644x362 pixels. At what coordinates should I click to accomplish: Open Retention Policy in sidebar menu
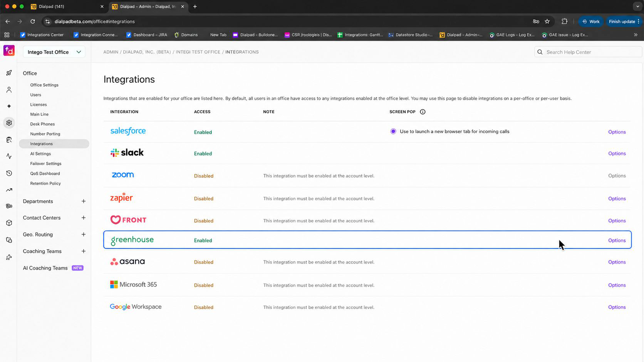[x=45, y=184]
